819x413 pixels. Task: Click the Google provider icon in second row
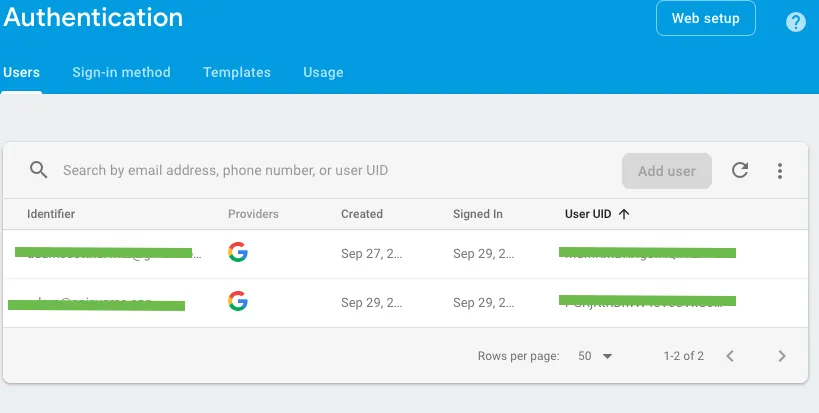point(237,301)
